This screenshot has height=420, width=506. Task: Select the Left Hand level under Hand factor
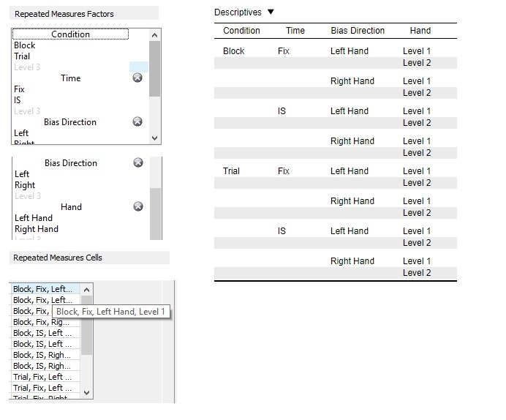click(34, 218)
